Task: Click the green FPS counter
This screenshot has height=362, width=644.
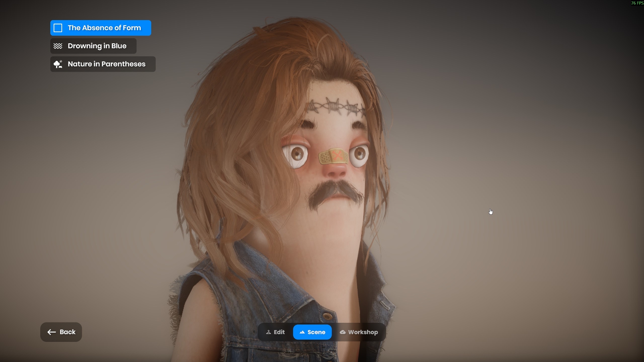Action: tap(637, 3)
